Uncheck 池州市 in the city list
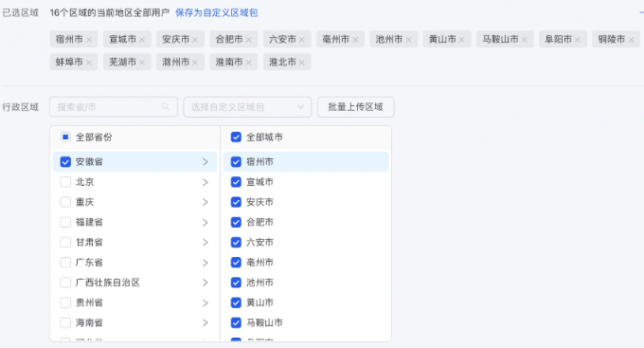 tap(236, 283)
